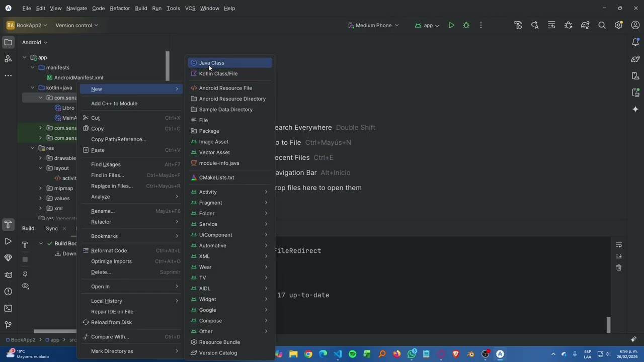Select the Libro class in the tree
Image resolution: width=644 pixels, height=362 pixels.
point(68,108)
